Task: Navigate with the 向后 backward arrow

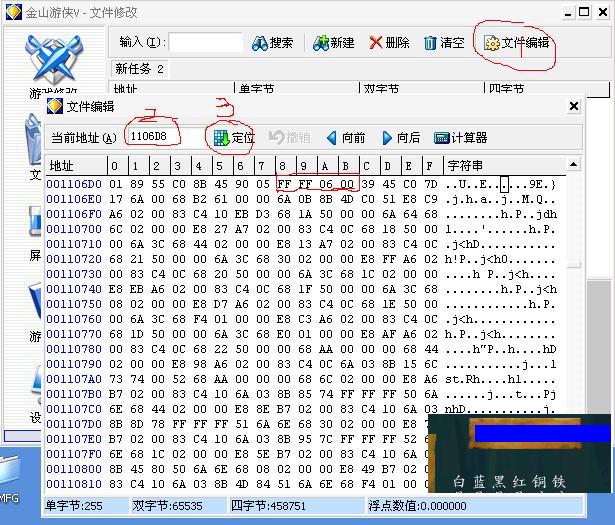Action: (397, 138)
